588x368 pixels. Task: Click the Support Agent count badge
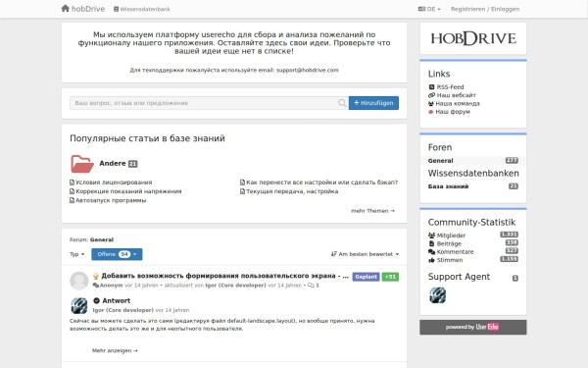point(515,278)
